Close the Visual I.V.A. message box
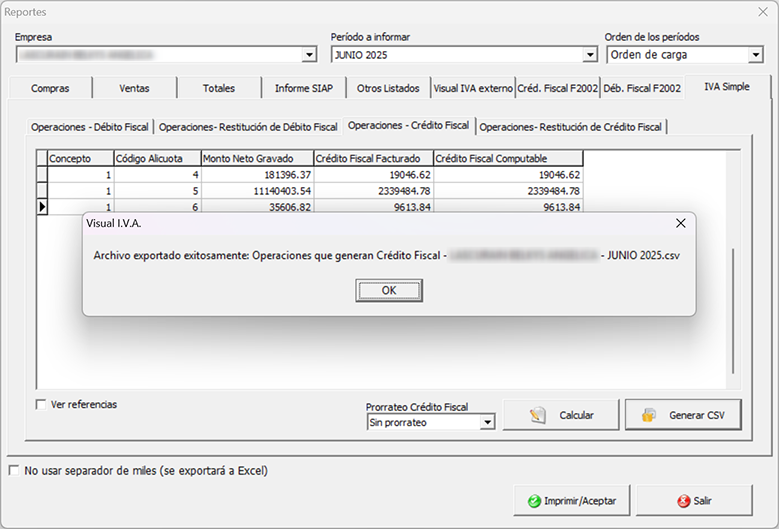Viewport: 779px width, 529px height. [680, 223]
